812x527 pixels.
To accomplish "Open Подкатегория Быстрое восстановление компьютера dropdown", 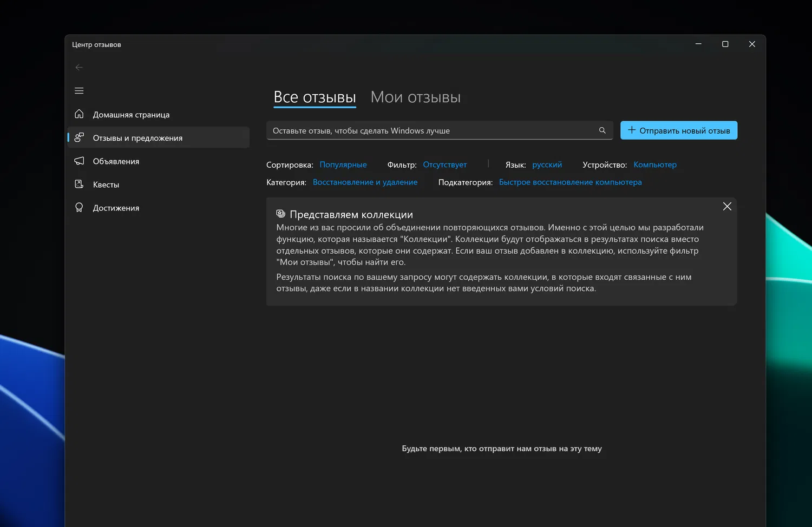I will (x=571, y=182).
